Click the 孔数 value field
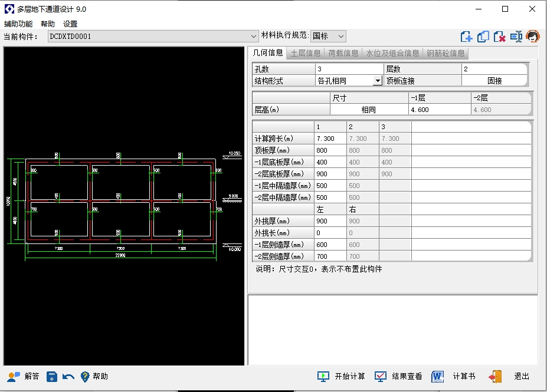The image size is (547, 392). [x=349, y=69]
